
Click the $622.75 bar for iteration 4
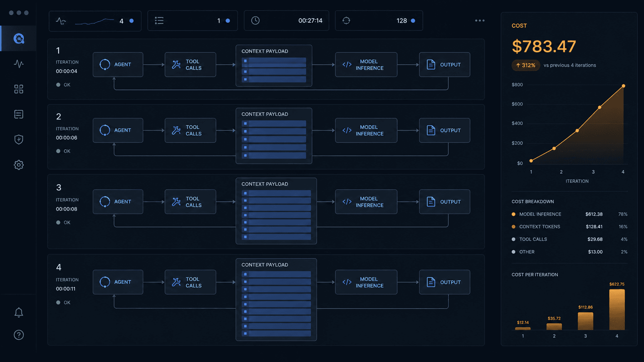(617, 309)
